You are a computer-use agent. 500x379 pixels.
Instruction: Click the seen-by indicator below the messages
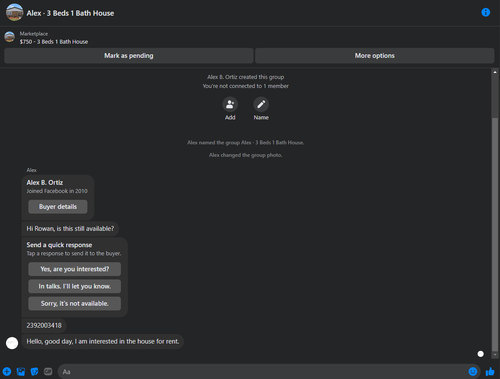480,354
